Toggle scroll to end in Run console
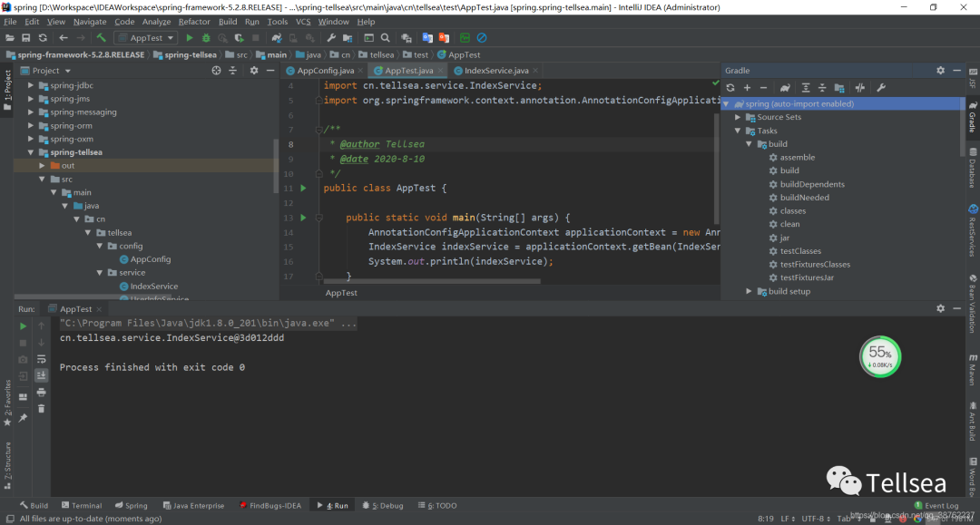980x525 pixels. (x=41, y=375)
